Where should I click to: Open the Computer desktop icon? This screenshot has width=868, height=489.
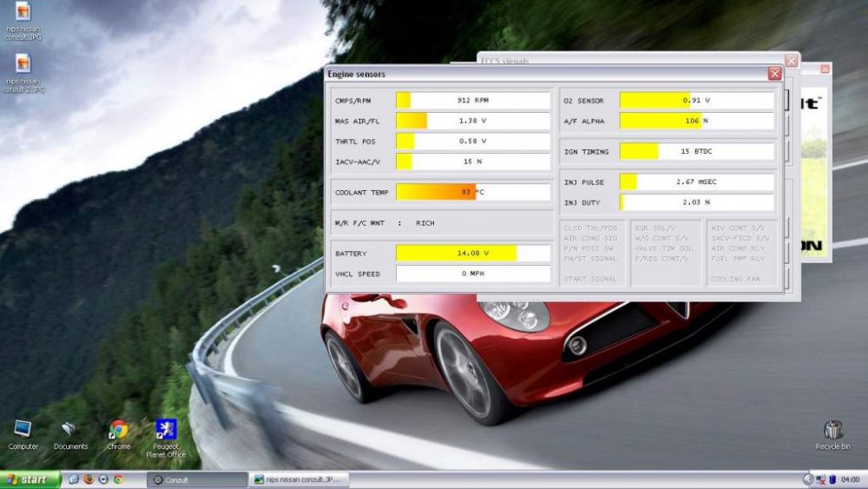23,430
